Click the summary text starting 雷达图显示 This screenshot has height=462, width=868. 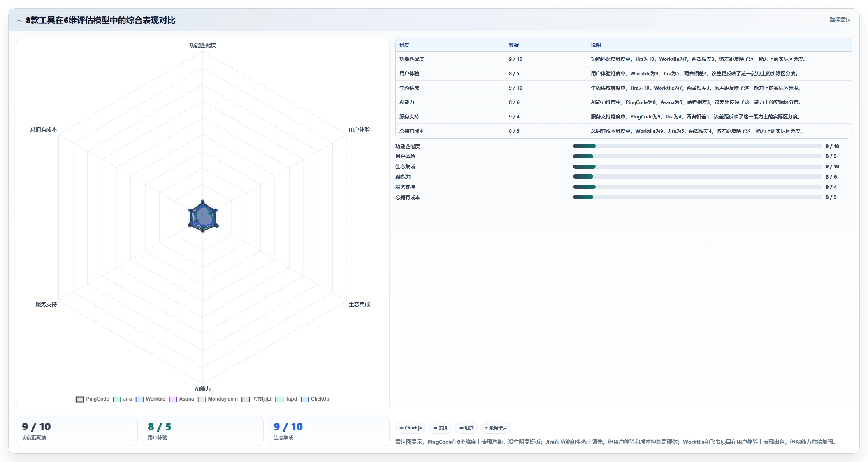pos(616,442)
